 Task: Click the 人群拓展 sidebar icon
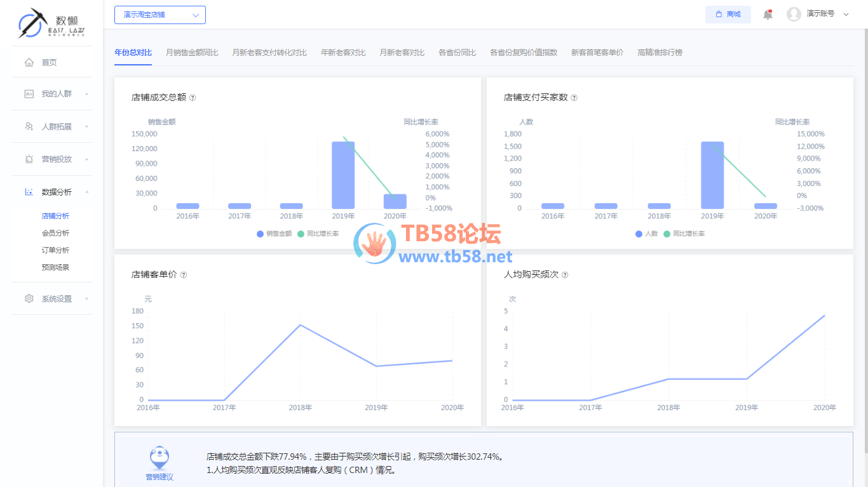(x=29, y=126)
